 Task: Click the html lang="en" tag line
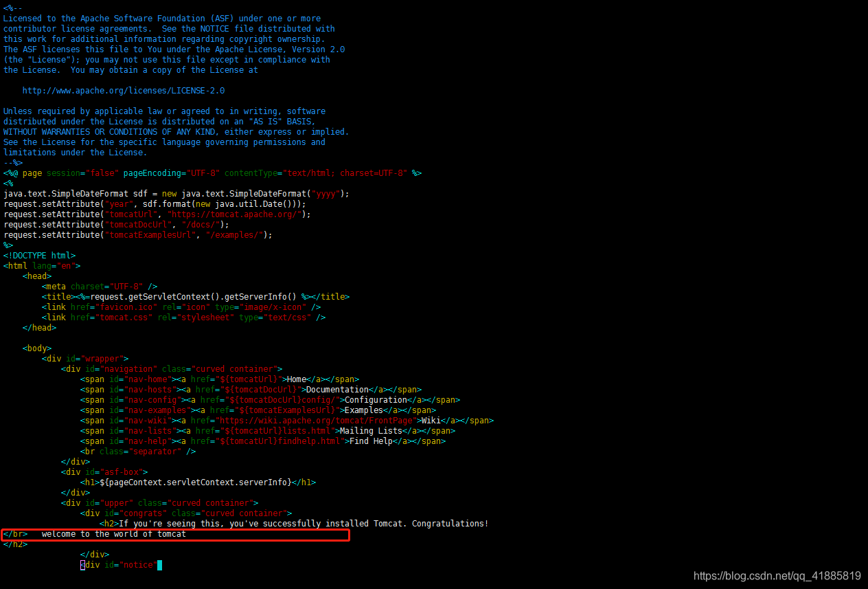[42, 266]
